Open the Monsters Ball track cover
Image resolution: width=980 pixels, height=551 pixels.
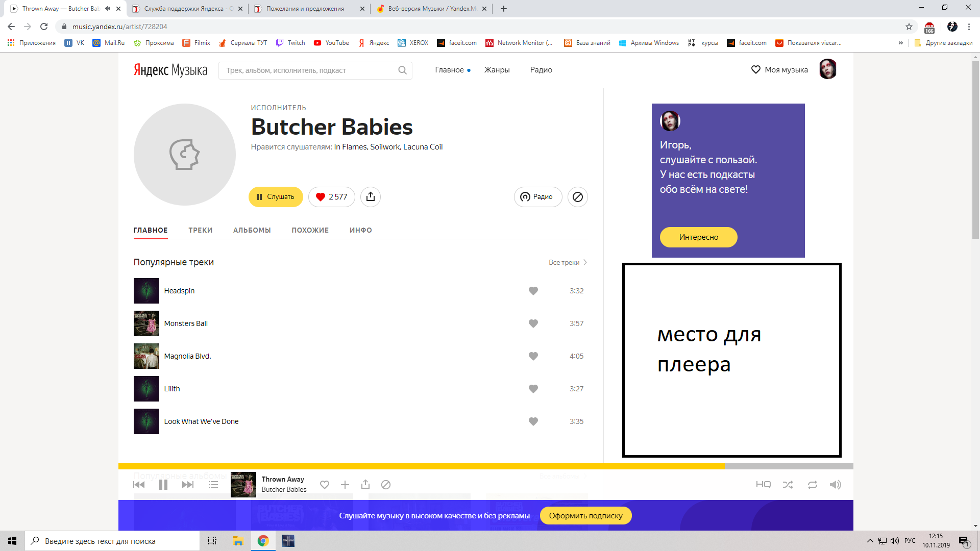point(146,323)
